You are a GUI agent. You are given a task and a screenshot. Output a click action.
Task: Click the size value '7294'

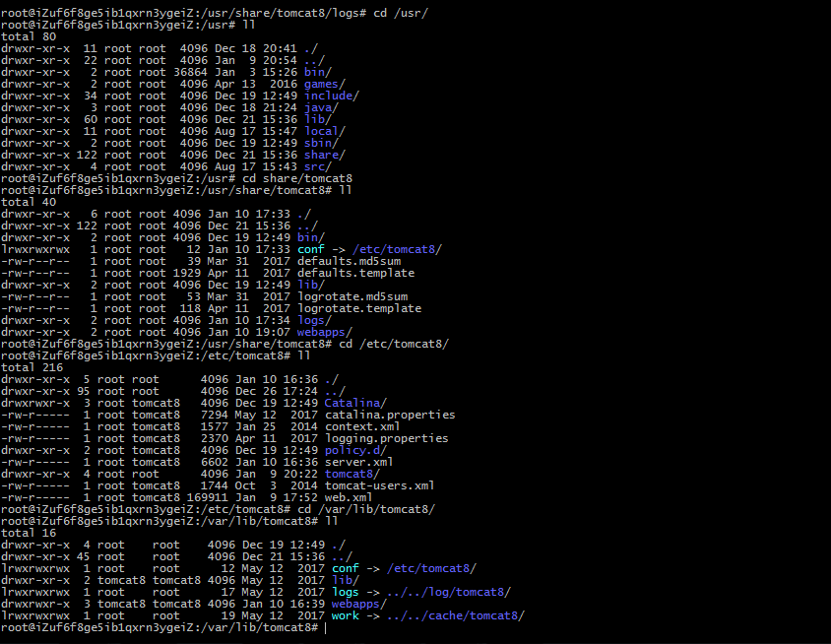tap(214, 415)
